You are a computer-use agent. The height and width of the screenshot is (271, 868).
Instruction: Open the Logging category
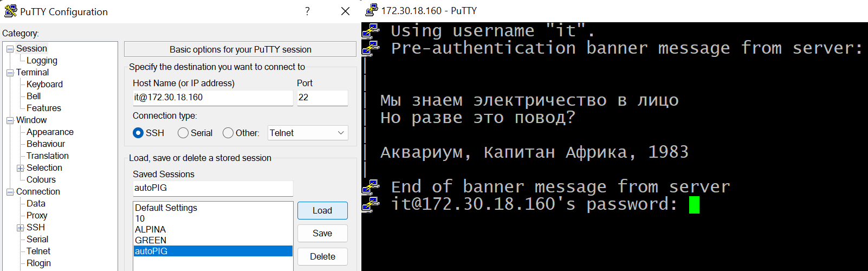click(x=42, y=60)
